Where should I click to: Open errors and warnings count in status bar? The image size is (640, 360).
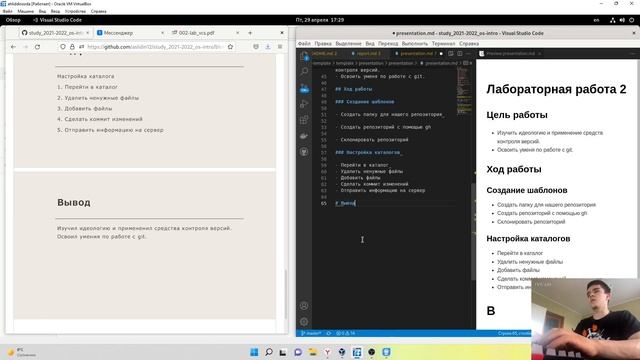(x=345, y=333)
